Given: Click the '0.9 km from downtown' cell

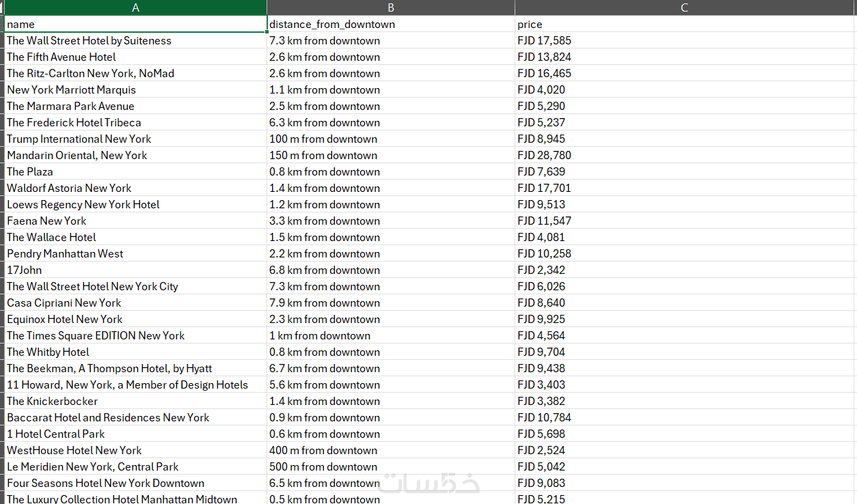Looking at the screenshot, I should [x=391, y=417].
